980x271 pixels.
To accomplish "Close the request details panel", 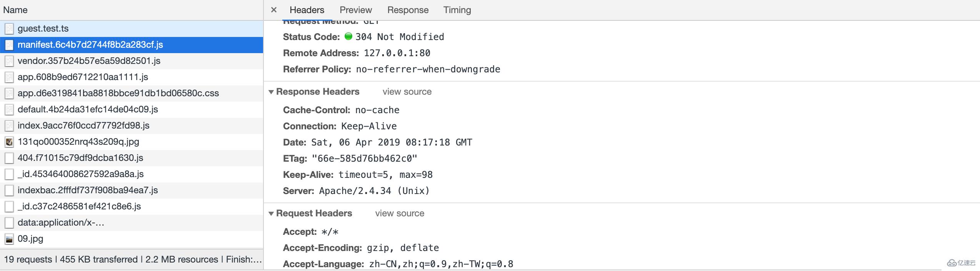I will (273, 10).
